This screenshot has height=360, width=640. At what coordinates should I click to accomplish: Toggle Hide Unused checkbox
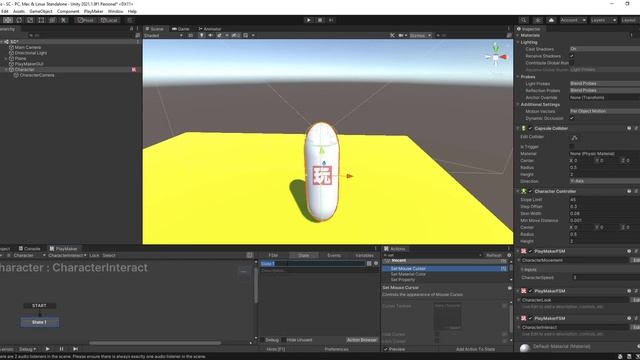pos(284,340)
